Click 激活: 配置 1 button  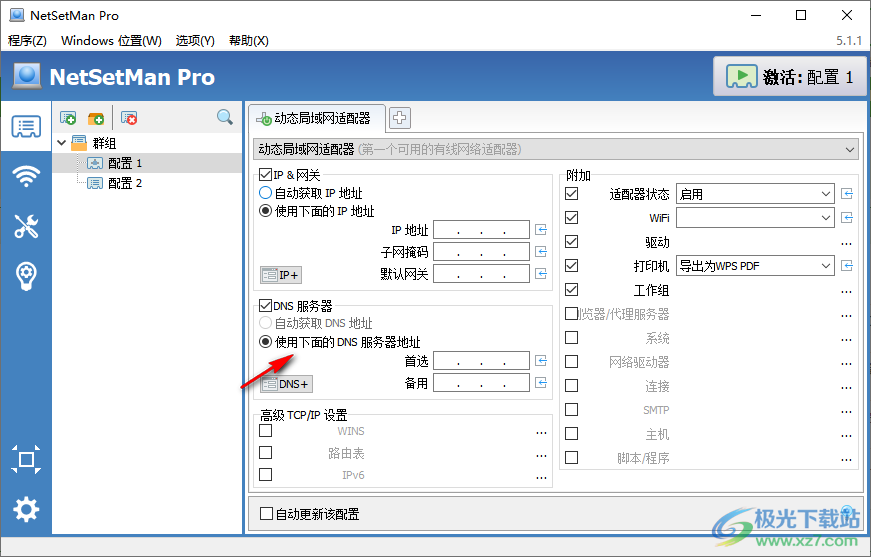(x=789, y=77)
